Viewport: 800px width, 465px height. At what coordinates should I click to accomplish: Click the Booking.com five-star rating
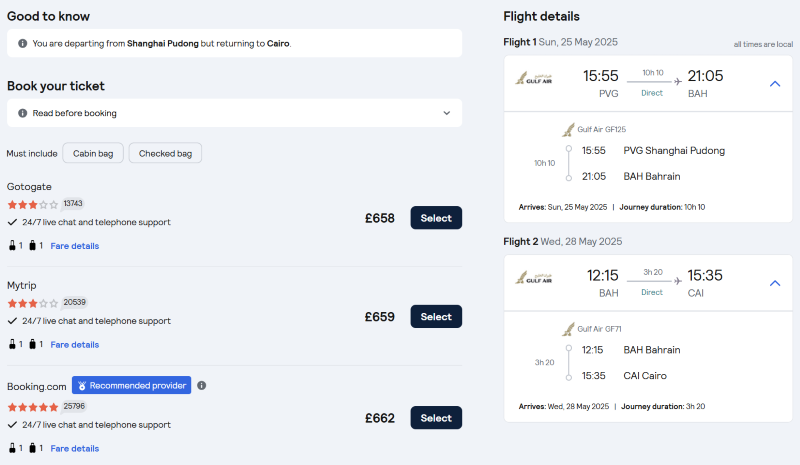coord(33,407)
